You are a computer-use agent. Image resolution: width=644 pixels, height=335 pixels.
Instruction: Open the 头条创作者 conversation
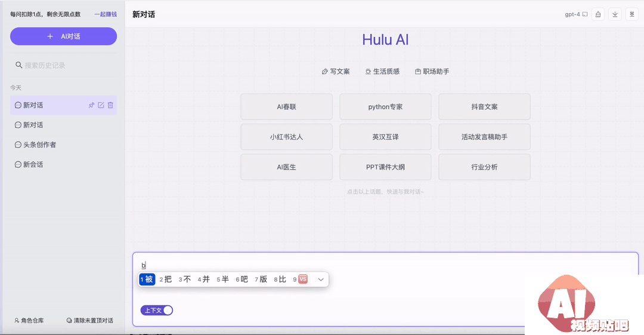64,145
